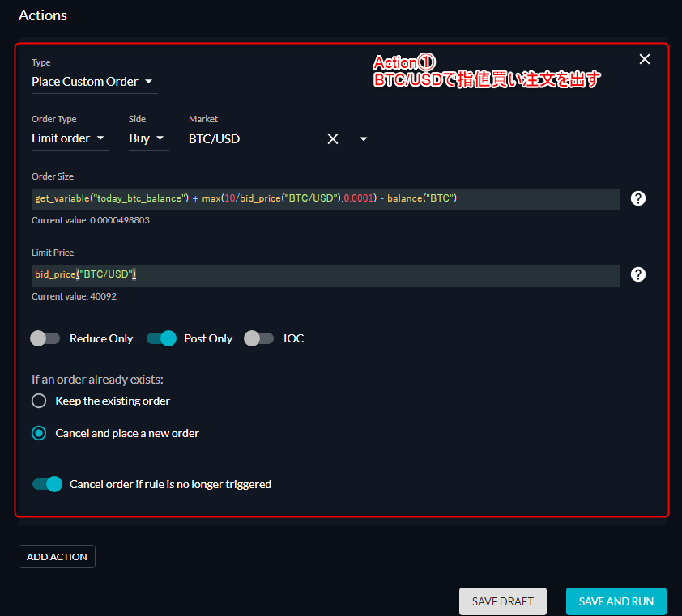Edit the Order Size formula field
The height and width of the screenshot is (616, 682).
click(x=326, y=199)
